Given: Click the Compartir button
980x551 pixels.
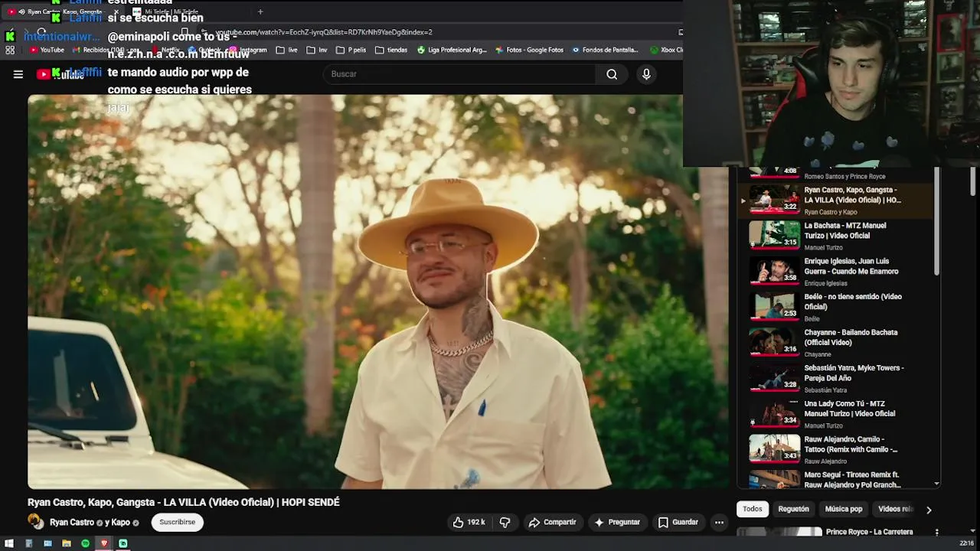Looking at the screenshot, I should tap(552, 522).
